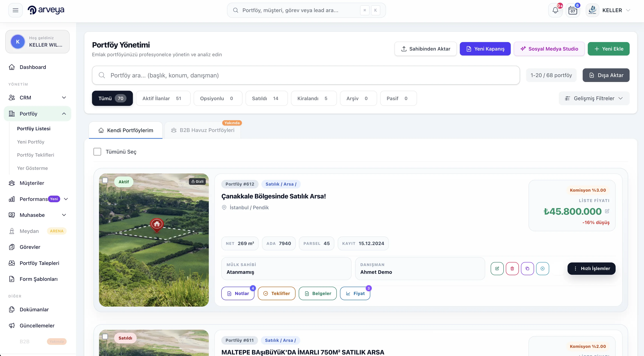Viewport: 644px width, 356px height.
Task: Click the green edit icon on Portföy #612
Action: pyautogui.click(x=497, y=269)
